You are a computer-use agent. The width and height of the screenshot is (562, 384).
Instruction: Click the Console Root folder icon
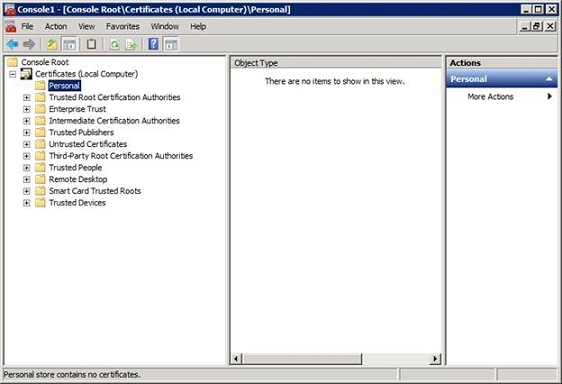tap(12, 62)
